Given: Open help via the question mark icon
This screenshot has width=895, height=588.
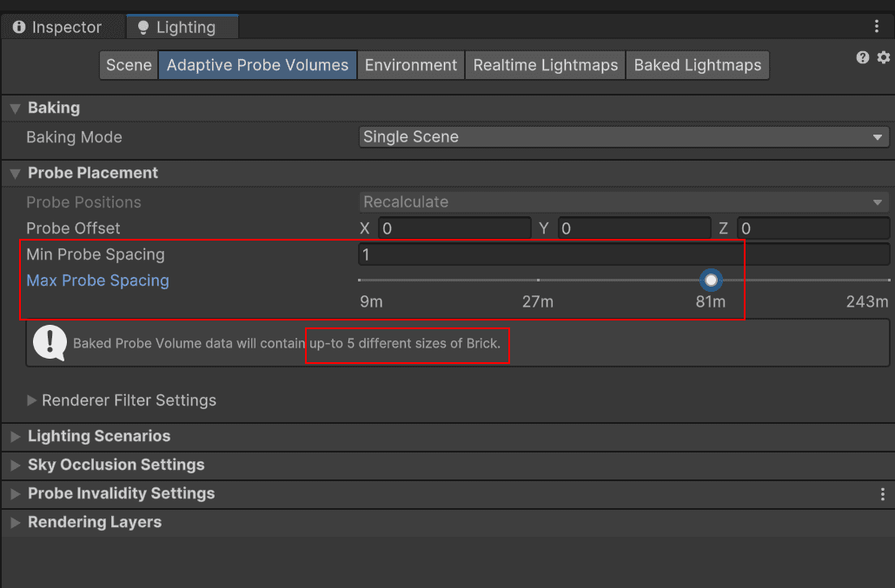Looking at the screenshot, I should [x=863, y=57].
